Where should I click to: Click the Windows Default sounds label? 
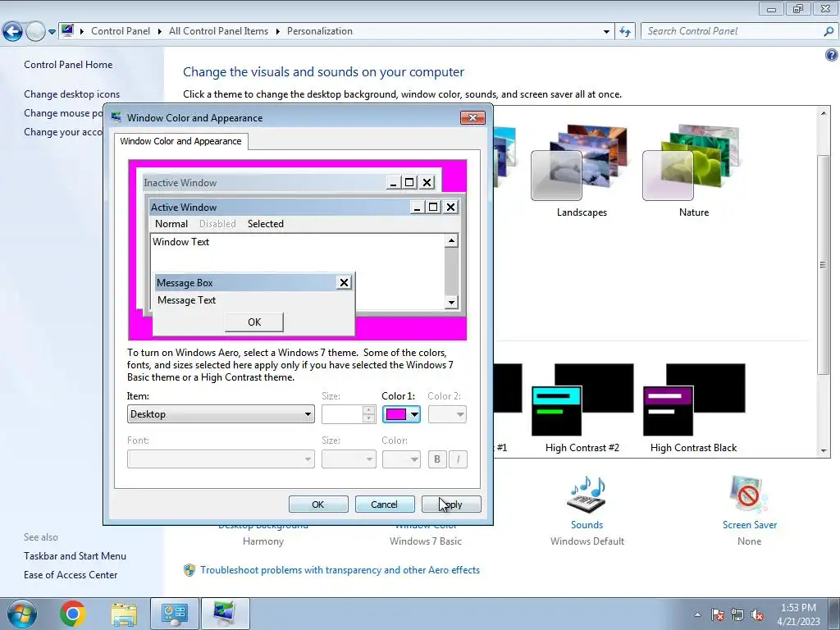(587, 541)
